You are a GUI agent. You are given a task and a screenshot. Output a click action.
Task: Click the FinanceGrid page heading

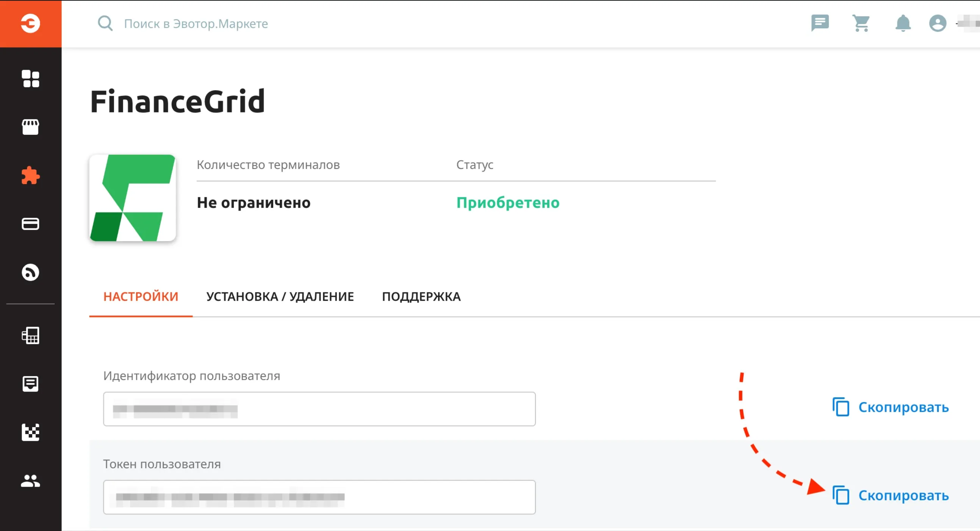[177, 102]
